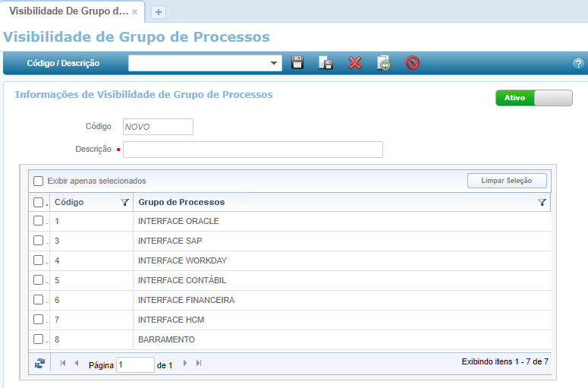The image size is (588, 388).
Task: Click the new record document icon
Action: click(x=384, y=63)
